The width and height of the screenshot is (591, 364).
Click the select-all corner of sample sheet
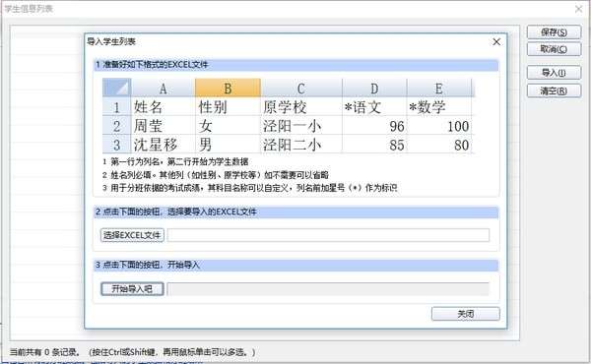[117, 89]
